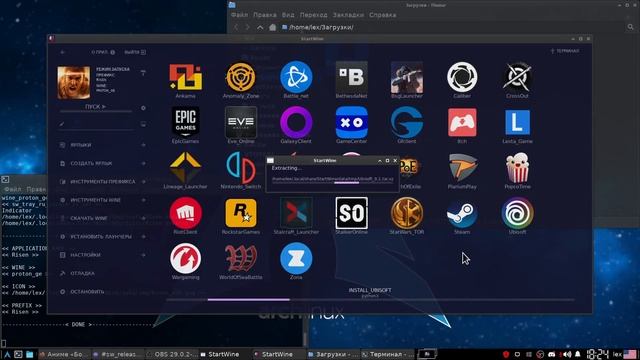
Task: Open the Caliber launcher icon
Action: click(x=462, y=77)
